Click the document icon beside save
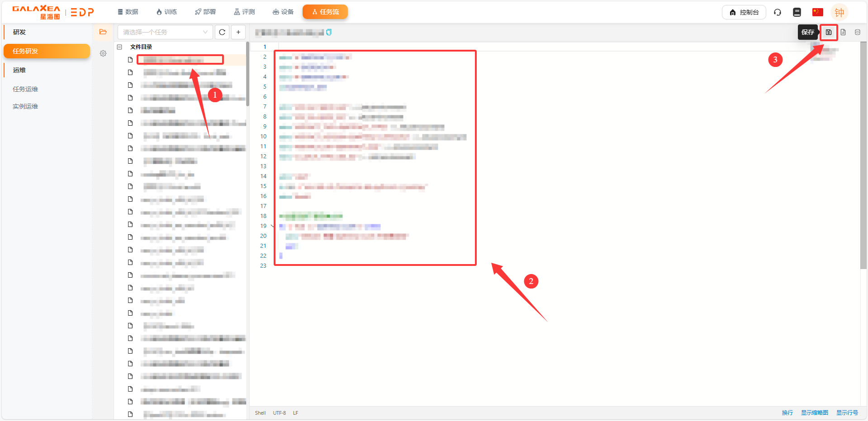 [843, 32]
